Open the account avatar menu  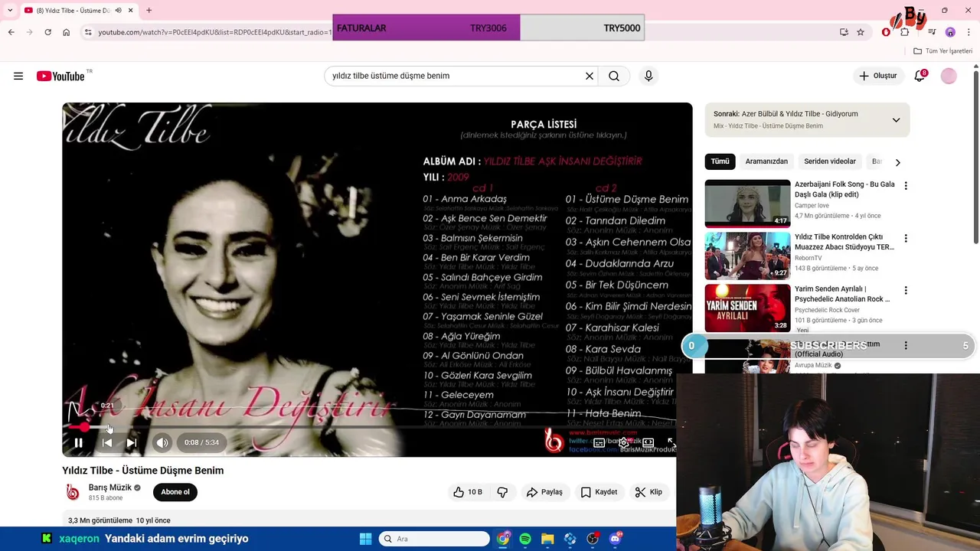pyautogui.click(x=949, y=76)
